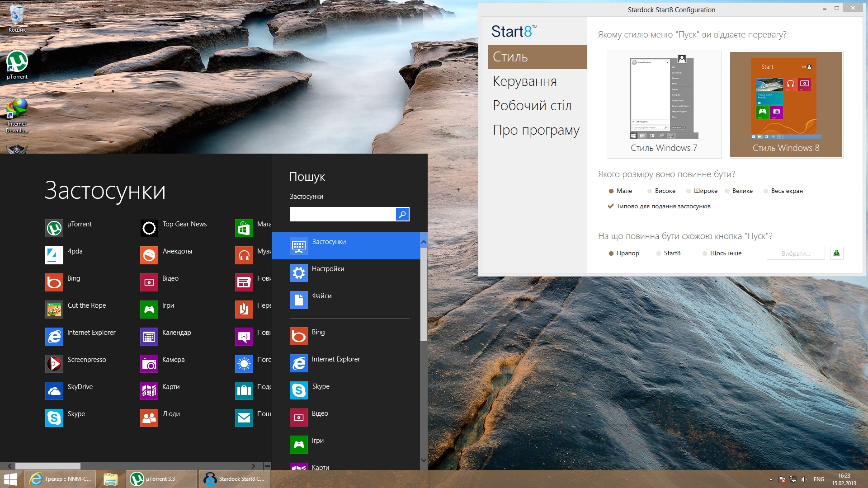Open the Керування settings tab

tap(524, 81)
